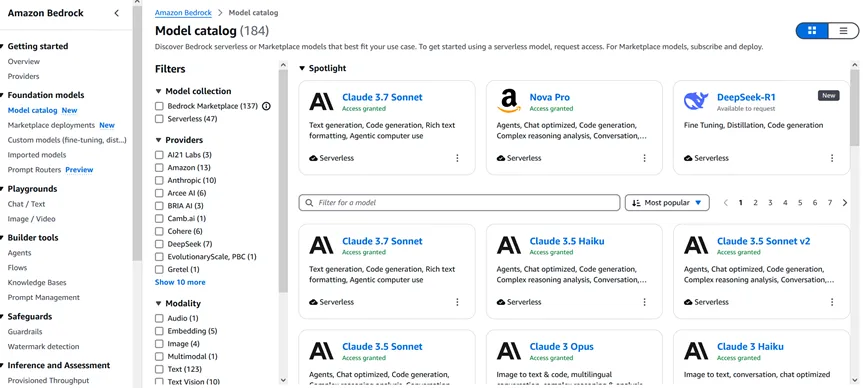Click the filters panel vertical scrollbar
The width and height of the screenshot is (863, 388).
click(x=283, y=182)
